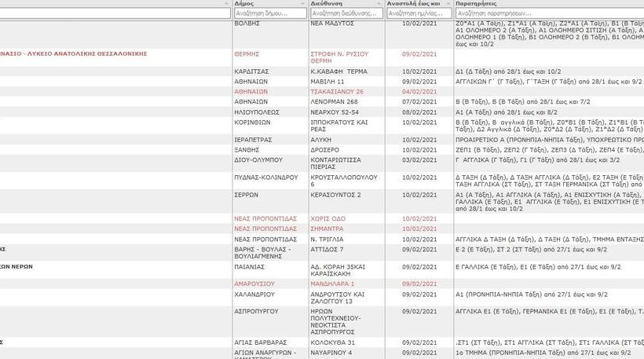644x359 pixels.
Task: Click the ΞΑΝΘΗΣ municipality cell
Action: point(247,149)
